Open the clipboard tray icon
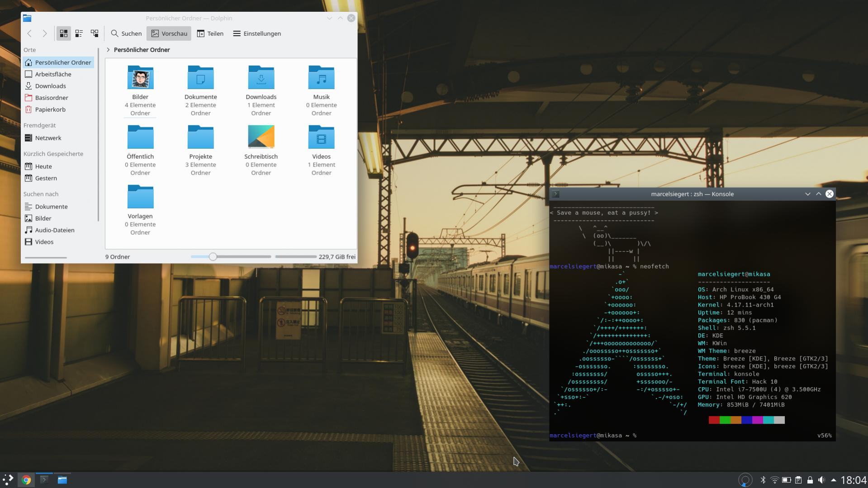Screen dimensions: 868x488 798,480
